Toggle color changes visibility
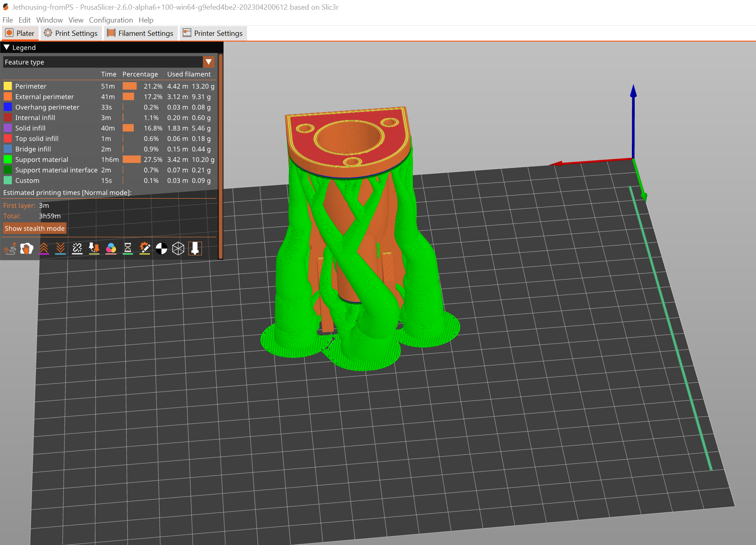This screenshot has width=756, height=545. (111, 249)
